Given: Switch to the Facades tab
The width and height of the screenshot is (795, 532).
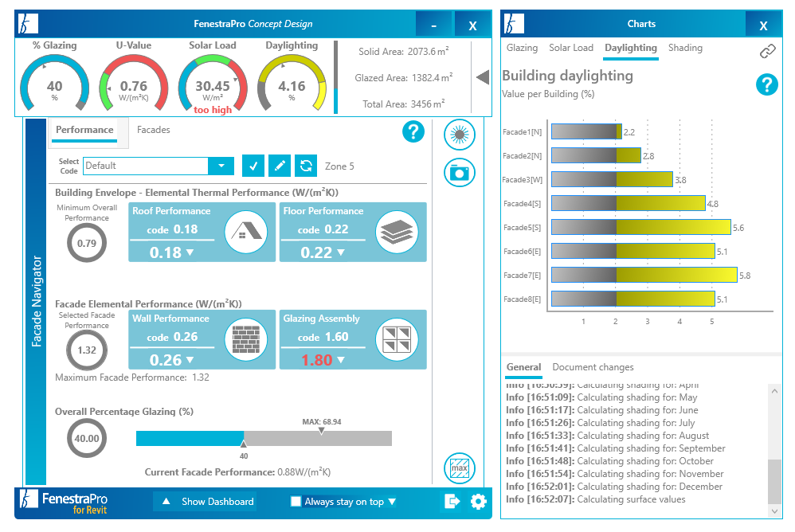Looking at the screenshot, I should click(x=153, y=130).
